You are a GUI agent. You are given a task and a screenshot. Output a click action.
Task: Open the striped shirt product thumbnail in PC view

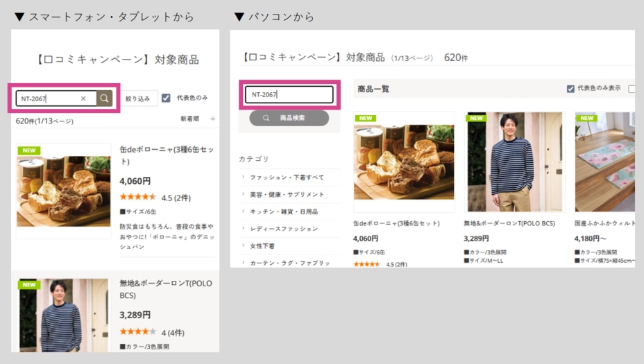(x=515, y=162)
